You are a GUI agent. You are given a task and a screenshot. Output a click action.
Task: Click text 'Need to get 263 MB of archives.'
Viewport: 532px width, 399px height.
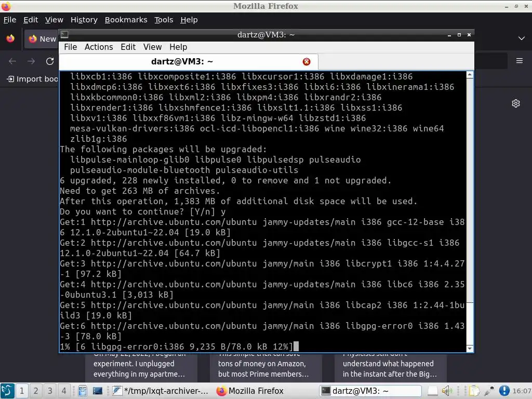(140, 191)
